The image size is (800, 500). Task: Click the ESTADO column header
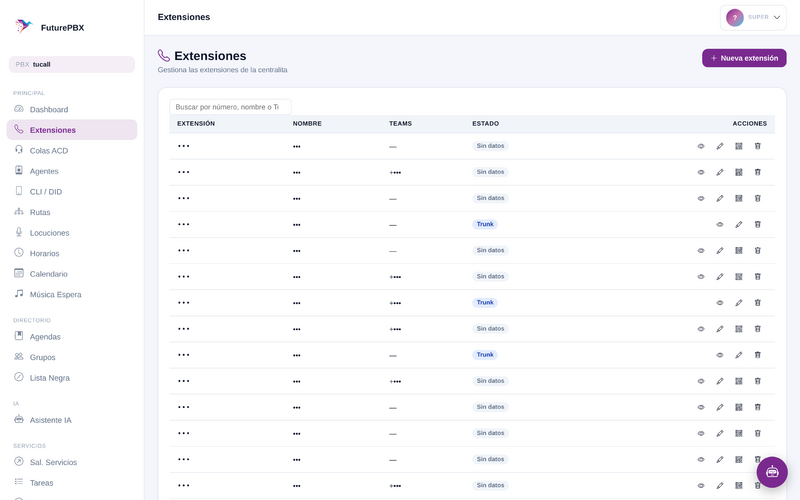pos(485,123)
